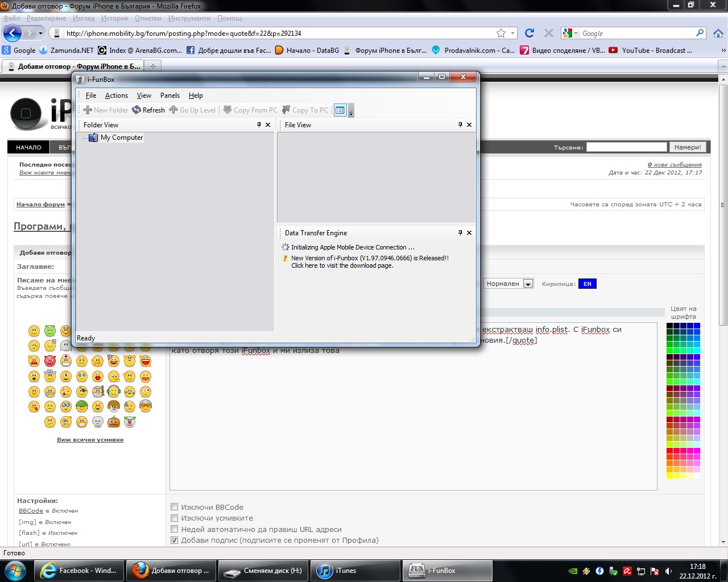Open YouTube - Broadcast bookmark
The height and width of the screenshot is (582, 728).
(x=651, y=50)
